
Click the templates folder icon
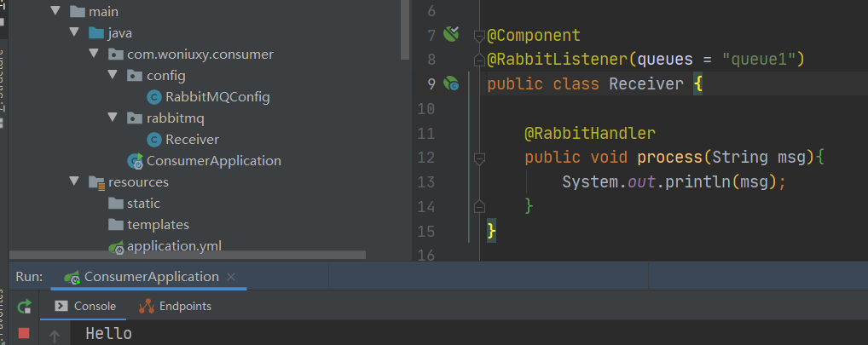click(x=116, y=225)
